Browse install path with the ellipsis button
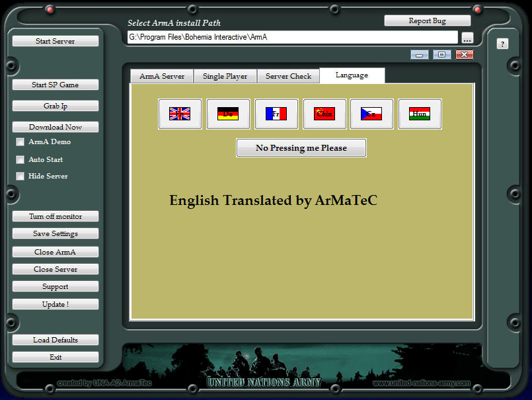Screen dimensions: 532x400 click(467, 38)
